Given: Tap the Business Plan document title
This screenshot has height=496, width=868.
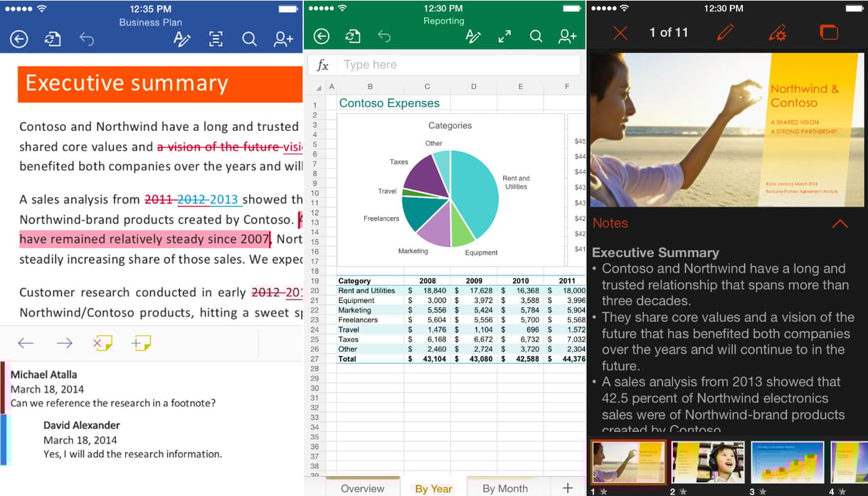Looking at the screenshot, I should [x=150, y=22].
